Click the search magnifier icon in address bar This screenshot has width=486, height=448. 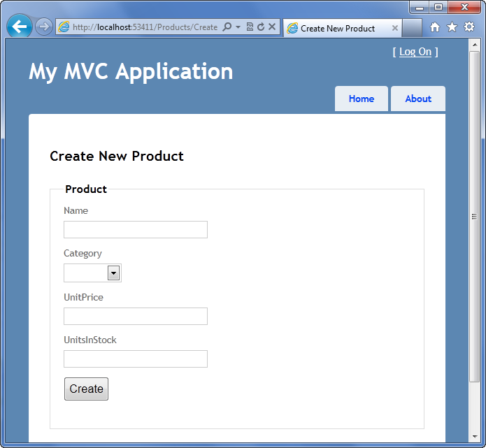point(227,27)
